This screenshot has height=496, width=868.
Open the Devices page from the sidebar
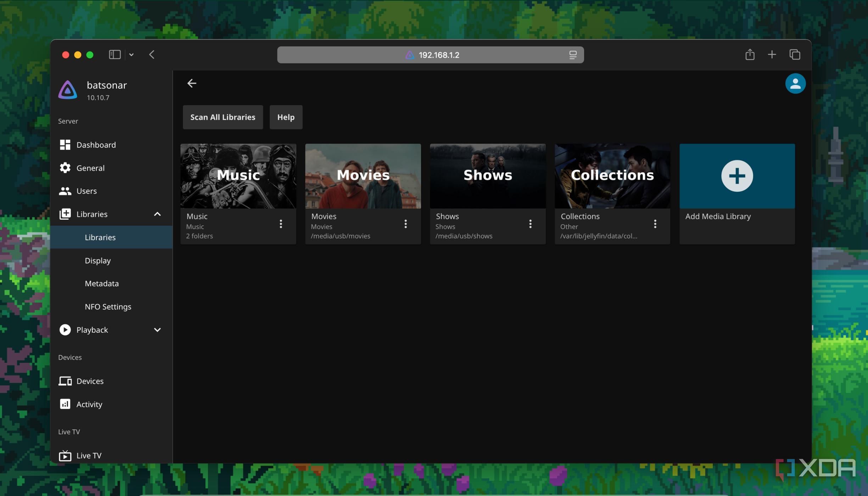pos(111,381)
